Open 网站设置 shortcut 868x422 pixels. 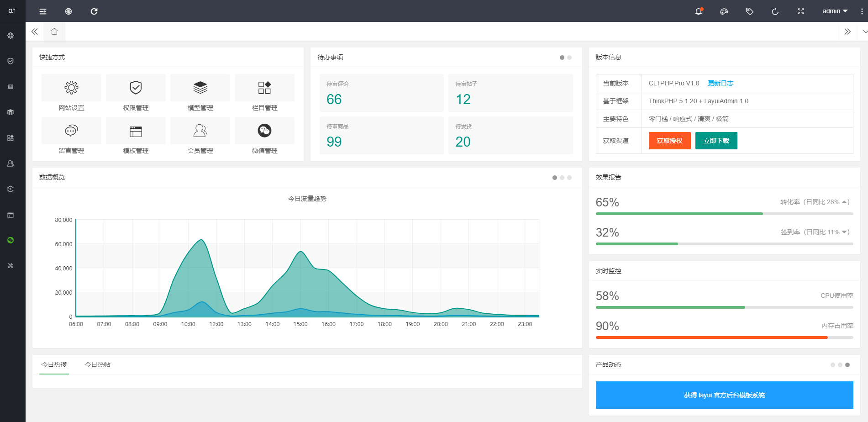(71, 93)
